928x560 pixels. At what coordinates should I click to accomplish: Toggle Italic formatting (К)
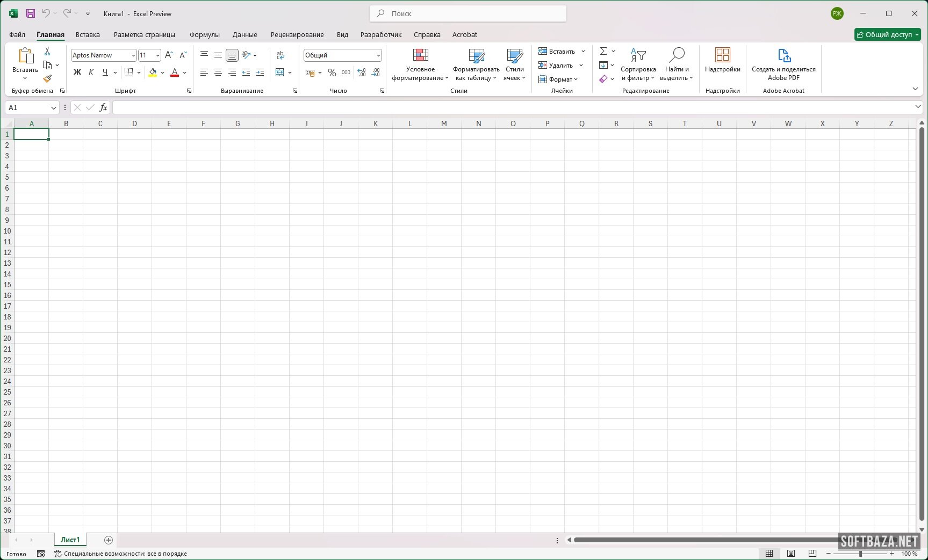(x=91, y=72)
